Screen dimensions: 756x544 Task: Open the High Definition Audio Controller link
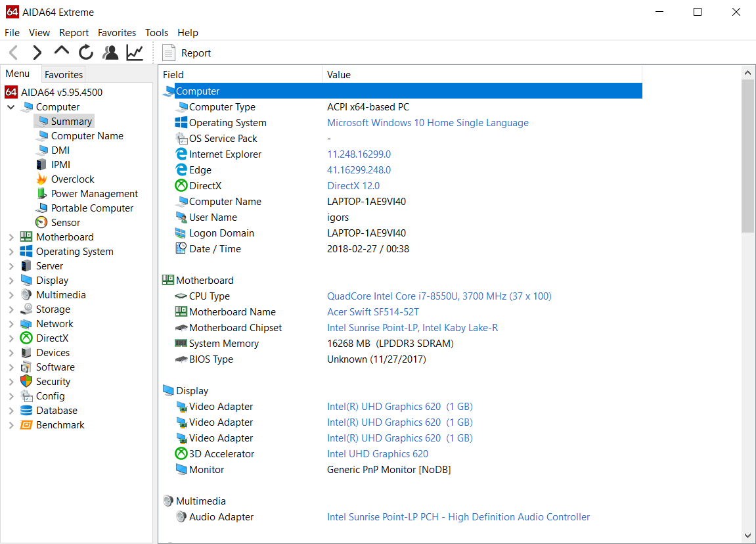point(458,517)
